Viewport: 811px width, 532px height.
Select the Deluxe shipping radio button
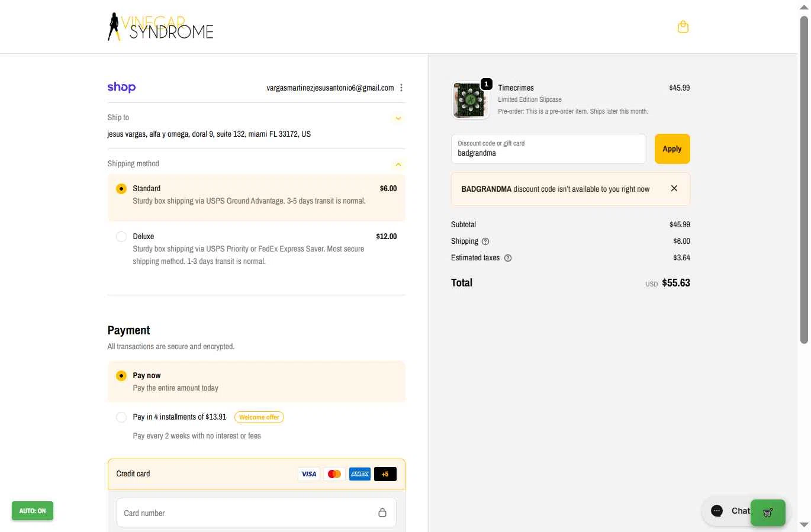pyautogui.click(x=121, y=237)
